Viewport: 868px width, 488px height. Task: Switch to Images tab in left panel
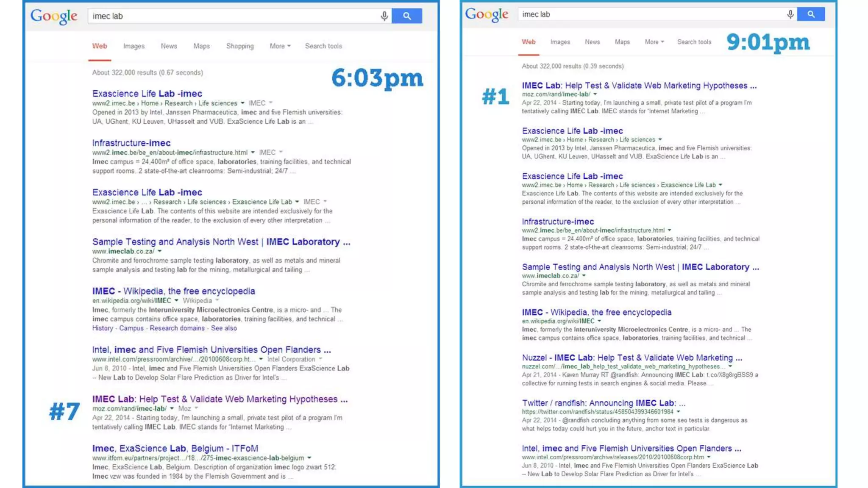134,46
